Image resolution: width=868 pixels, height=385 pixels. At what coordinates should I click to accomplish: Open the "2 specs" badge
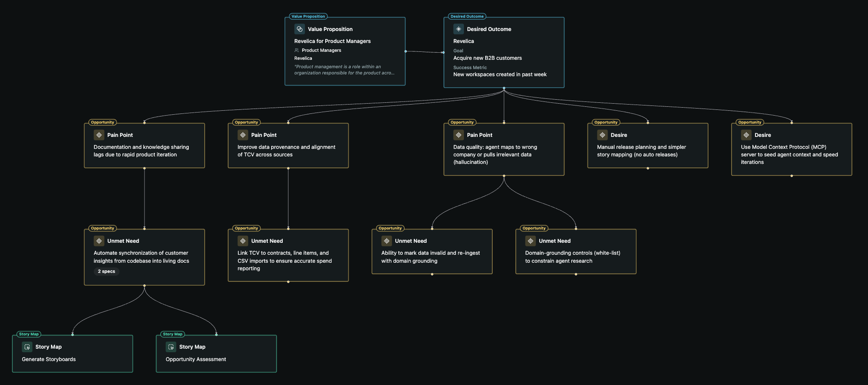106,272
